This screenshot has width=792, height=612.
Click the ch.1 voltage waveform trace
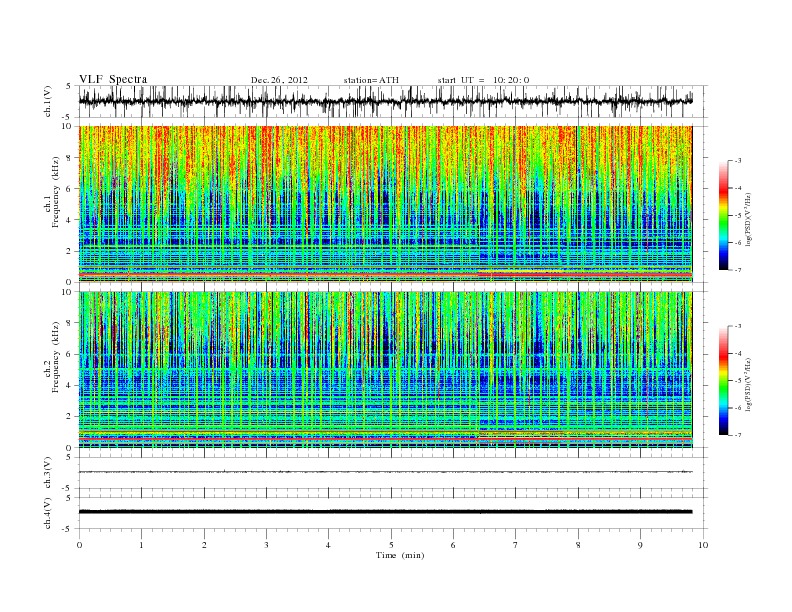(x=385, y=101)
